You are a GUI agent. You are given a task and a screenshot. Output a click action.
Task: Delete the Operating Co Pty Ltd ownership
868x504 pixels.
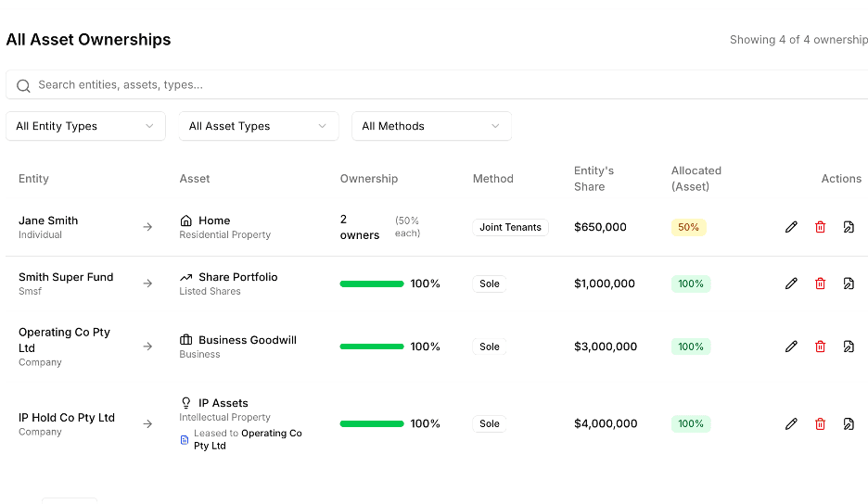(821, 346)
